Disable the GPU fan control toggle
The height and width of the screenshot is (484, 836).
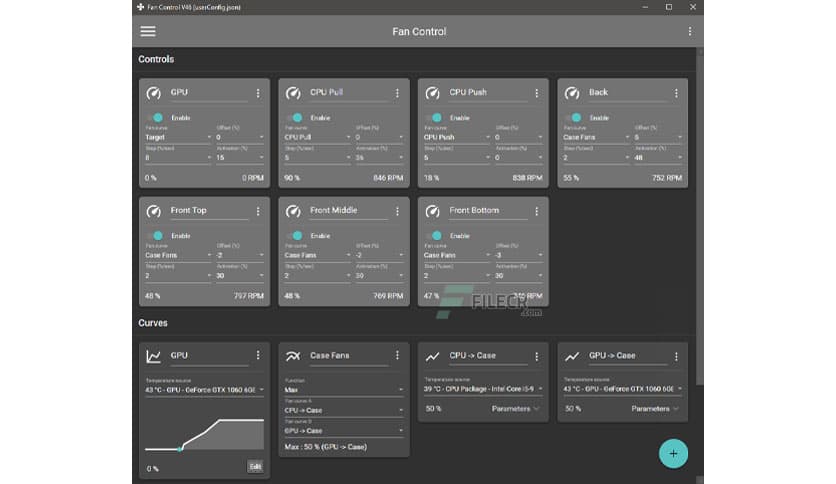click(x=155, y=118)
